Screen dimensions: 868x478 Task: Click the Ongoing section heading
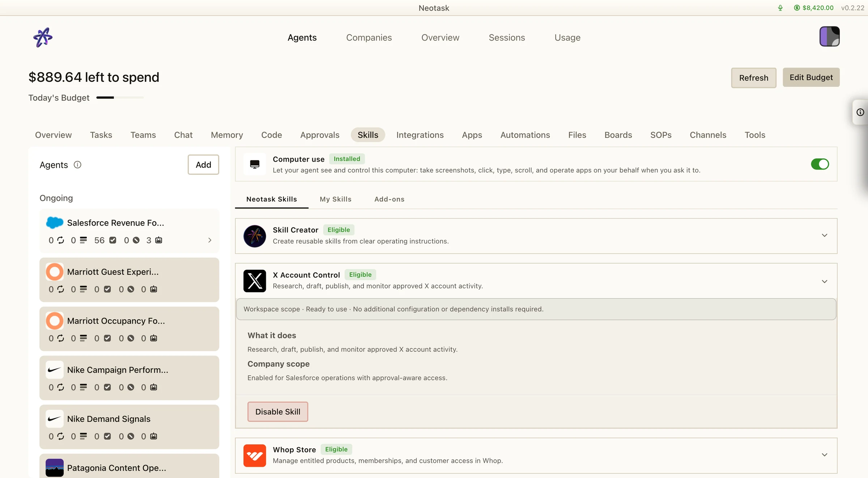click(56, 198)
